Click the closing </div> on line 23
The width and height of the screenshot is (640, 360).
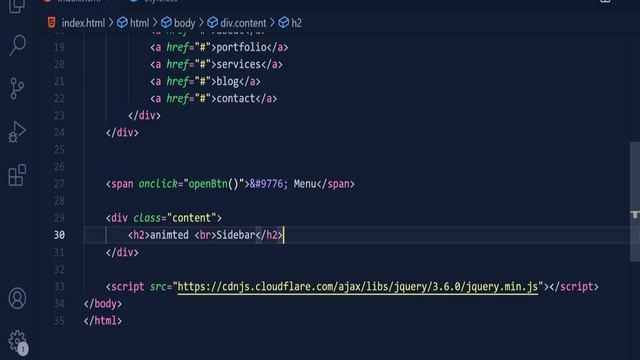tap(144, 116)
